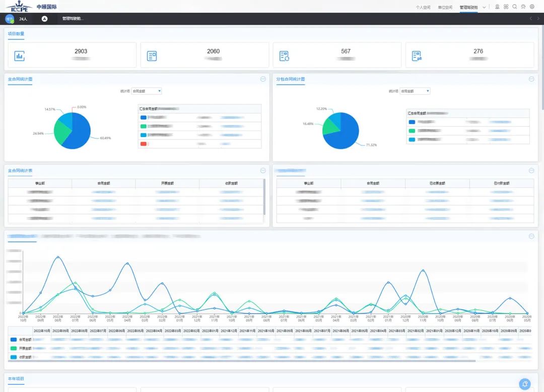Viewport: 544px width, 392px height.
Task: Click the search magnifier icon
Action: [514, 7]
